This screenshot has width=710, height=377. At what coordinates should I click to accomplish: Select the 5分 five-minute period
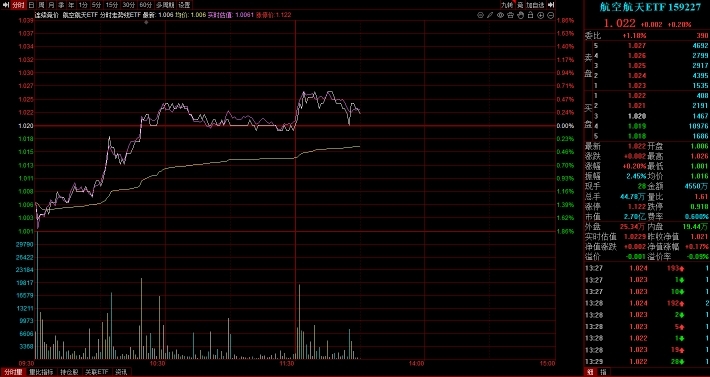tap(96, 5)
